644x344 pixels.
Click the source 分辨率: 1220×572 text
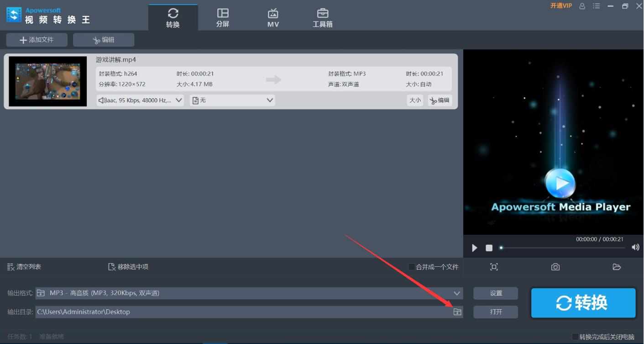click(x=122, y=84)
